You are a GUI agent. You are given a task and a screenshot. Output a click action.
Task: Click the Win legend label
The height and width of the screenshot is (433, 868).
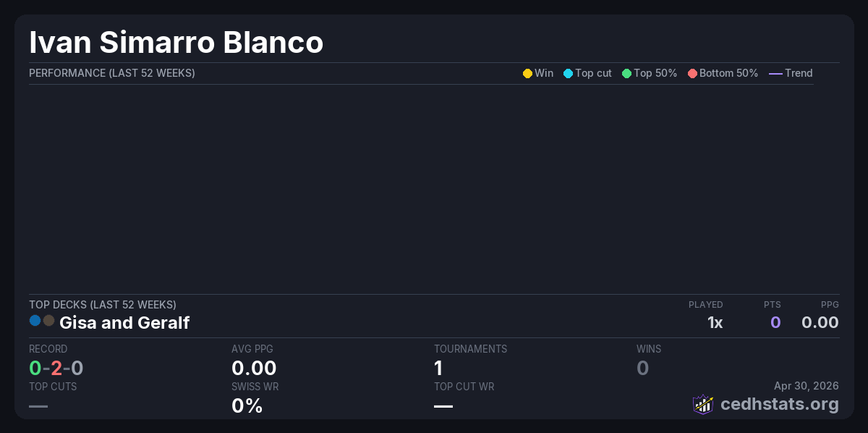(544, 73)
